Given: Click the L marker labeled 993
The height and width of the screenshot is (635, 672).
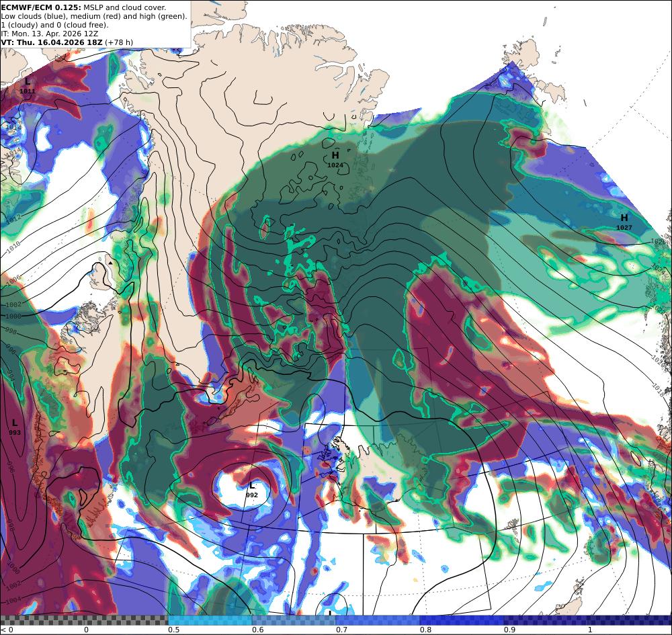Looking at the screenshot, I should pos(15,423).
